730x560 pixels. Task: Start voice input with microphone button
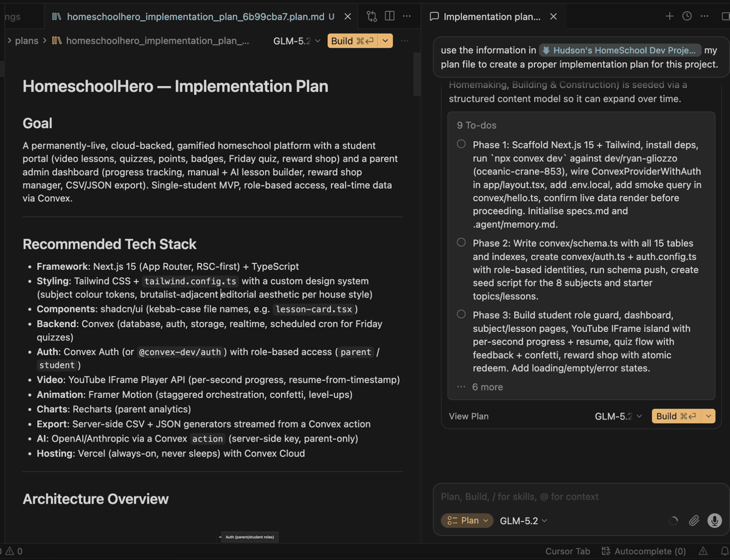pos(714,520)
